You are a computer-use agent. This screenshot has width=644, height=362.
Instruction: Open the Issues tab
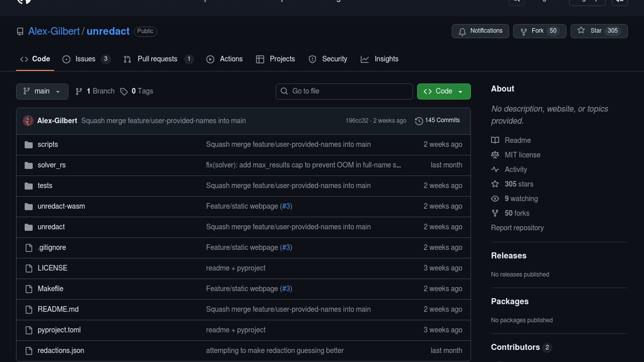85,59
